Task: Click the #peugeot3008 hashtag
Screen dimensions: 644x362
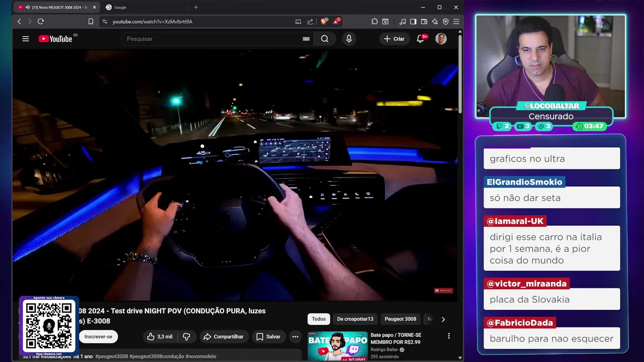Action: click(x=111, y=356)
